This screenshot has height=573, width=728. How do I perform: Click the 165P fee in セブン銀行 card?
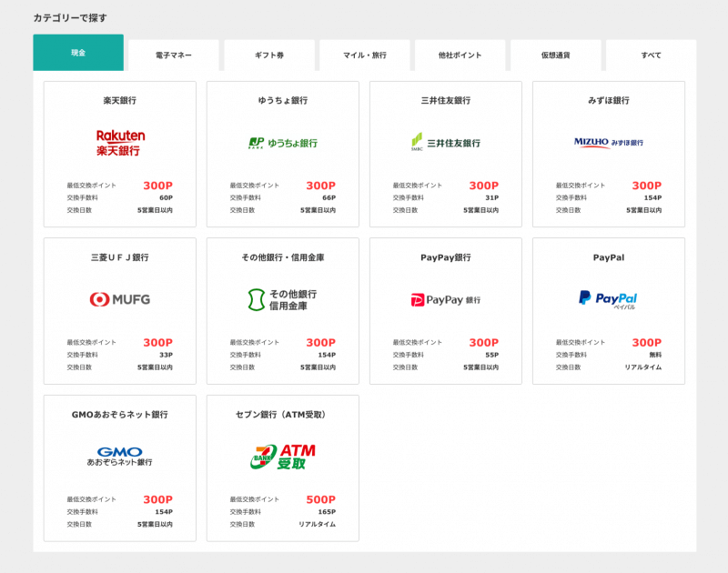(x=327, y=512)
